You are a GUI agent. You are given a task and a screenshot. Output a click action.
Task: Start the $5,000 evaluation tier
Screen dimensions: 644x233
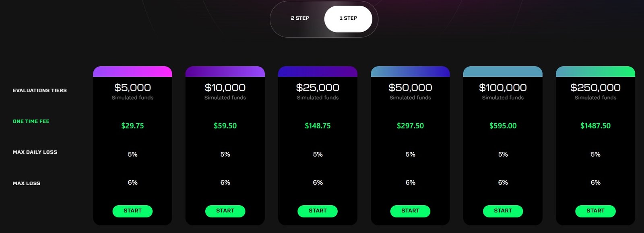point(132,211)
